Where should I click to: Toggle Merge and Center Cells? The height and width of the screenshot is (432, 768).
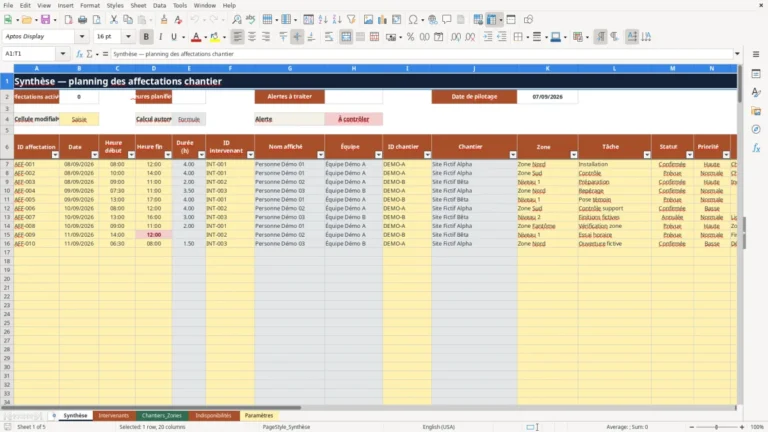pos(346,37)
